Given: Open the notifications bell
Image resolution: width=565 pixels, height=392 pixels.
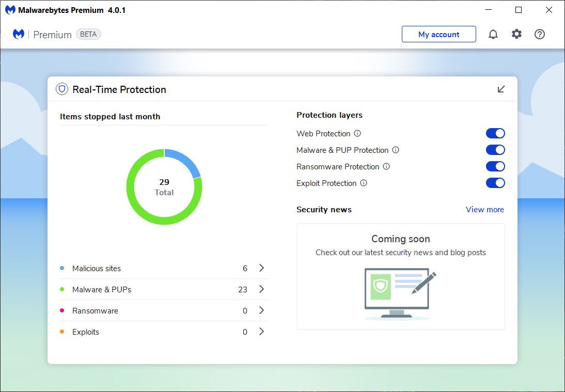Looking at the screenshot, I should 493,34.
